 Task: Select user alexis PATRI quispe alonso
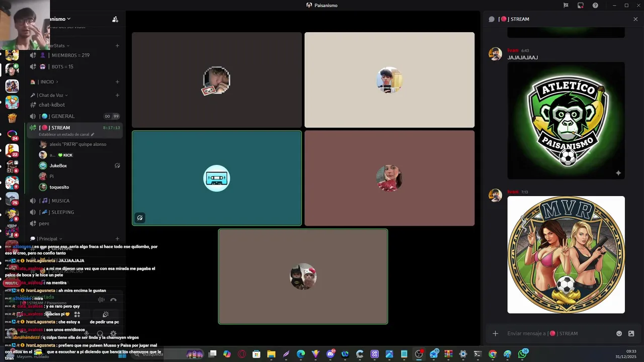click(79, 144)
